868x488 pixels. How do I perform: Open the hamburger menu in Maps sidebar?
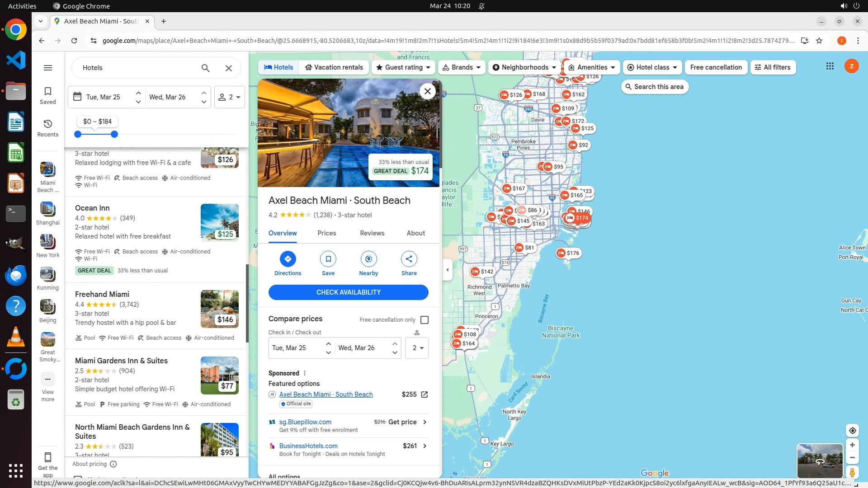pos(48,68)
